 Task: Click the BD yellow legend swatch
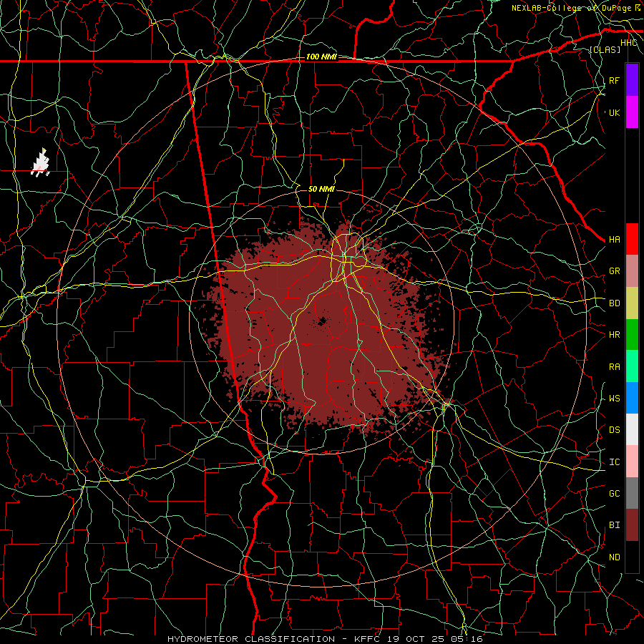click(x=632, y=303)
